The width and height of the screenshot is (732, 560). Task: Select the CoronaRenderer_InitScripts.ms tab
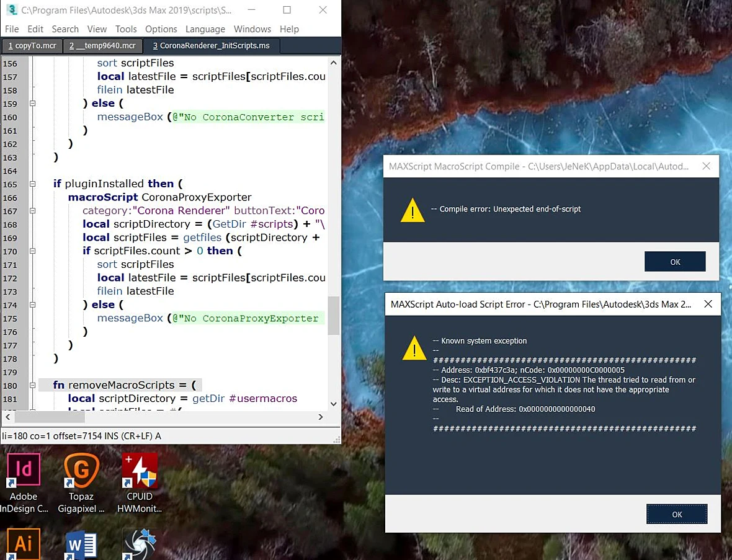pos(211,46)
